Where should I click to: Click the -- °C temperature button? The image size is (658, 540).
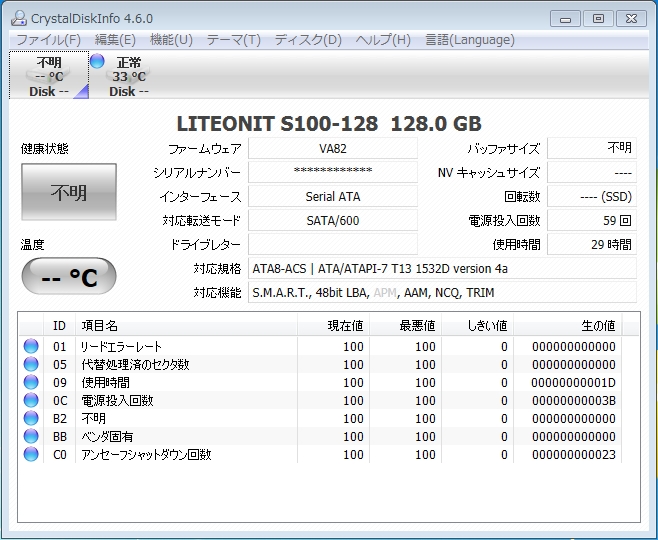coord(68,277)
